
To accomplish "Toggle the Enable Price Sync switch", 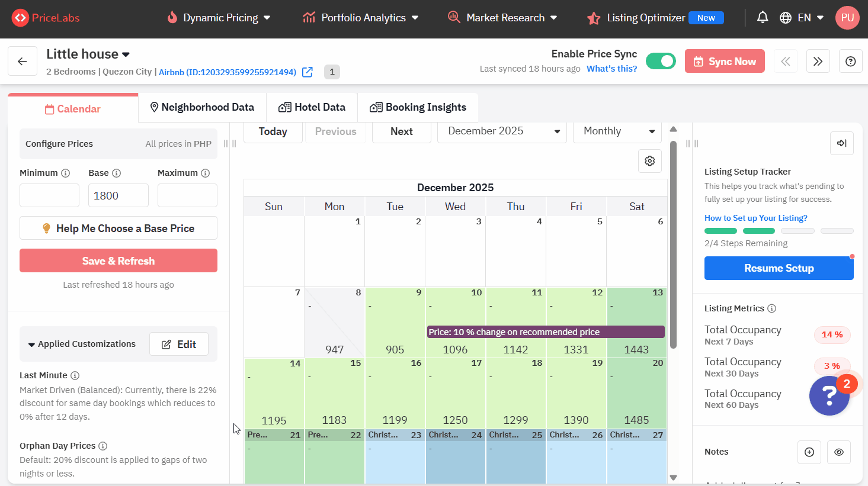I will click(661, 61).
